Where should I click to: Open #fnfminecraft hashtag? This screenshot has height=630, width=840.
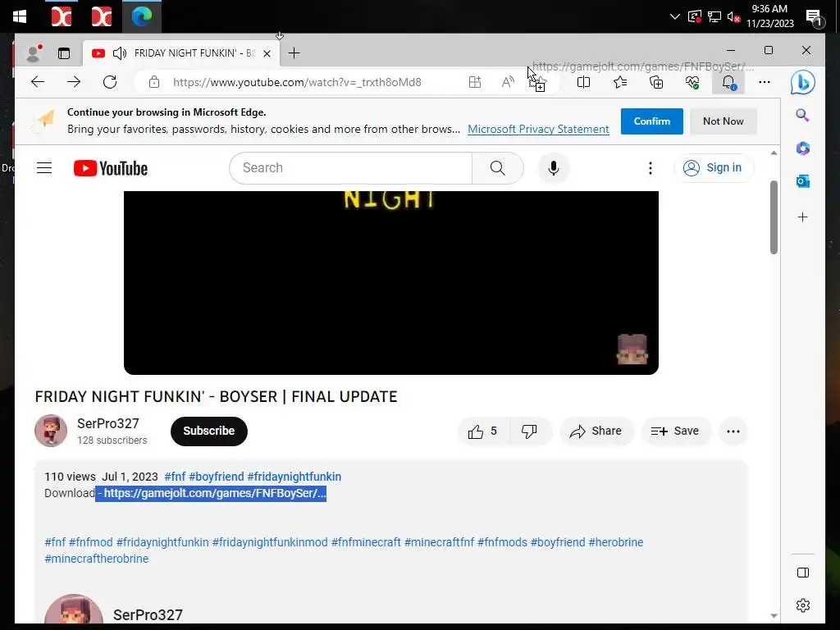[x=366, y=542]
